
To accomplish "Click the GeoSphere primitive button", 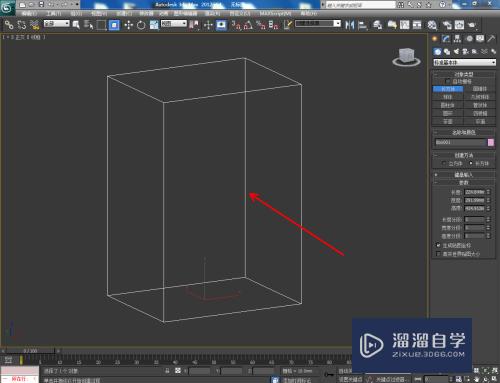I will (x=480, y=97).
